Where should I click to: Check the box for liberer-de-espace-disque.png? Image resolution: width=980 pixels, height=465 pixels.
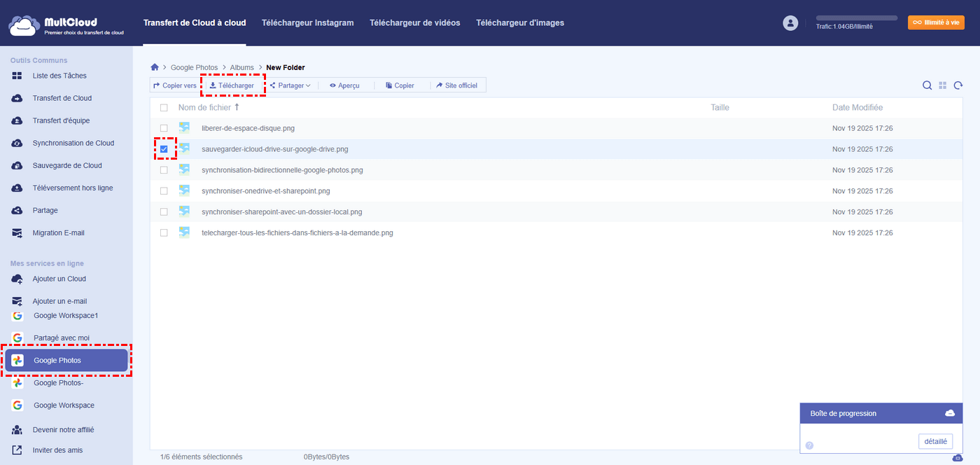coord(164,128)
